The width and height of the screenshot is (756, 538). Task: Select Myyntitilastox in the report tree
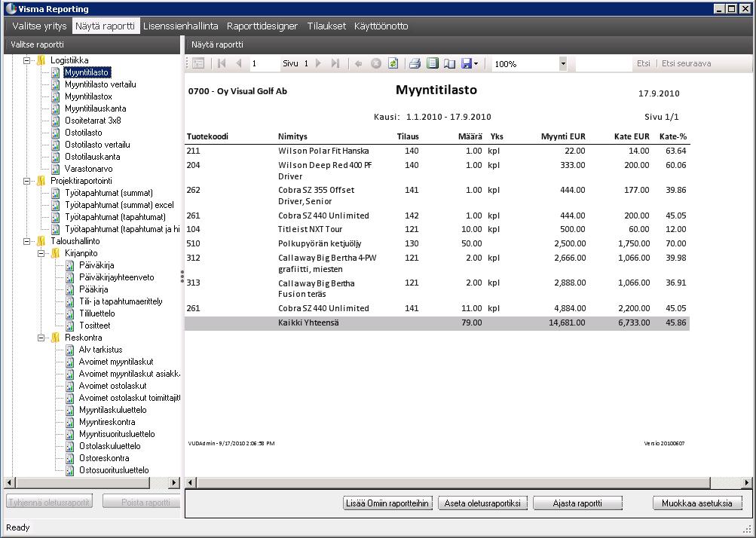(x=89, y=96)
